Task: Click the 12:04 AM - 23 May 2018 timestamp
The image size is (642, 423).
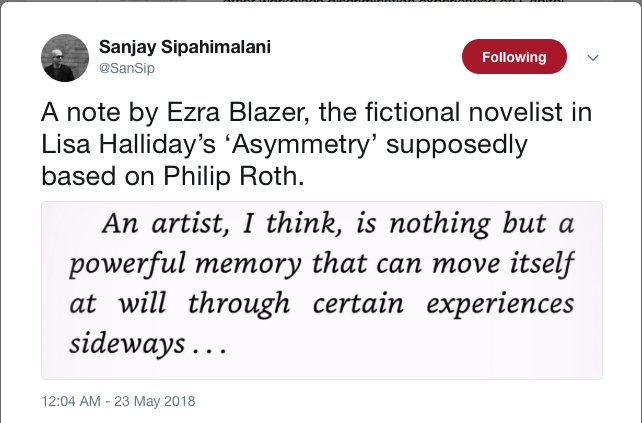Action: tap(118, 401)
